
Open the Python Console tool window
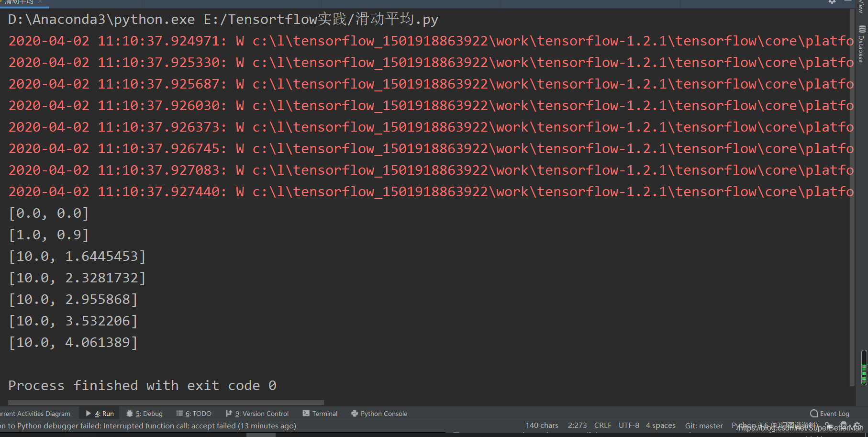(379, 414)
